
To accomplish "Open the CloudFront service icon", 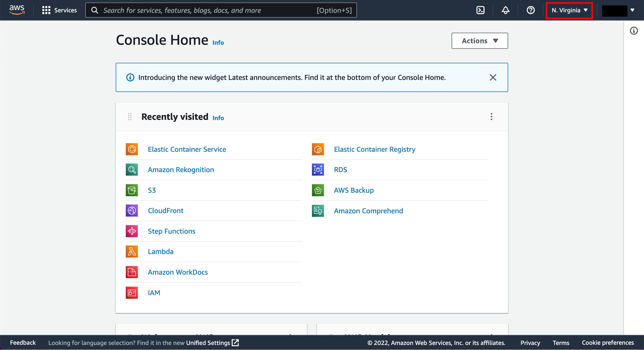I will click(131, 210).
